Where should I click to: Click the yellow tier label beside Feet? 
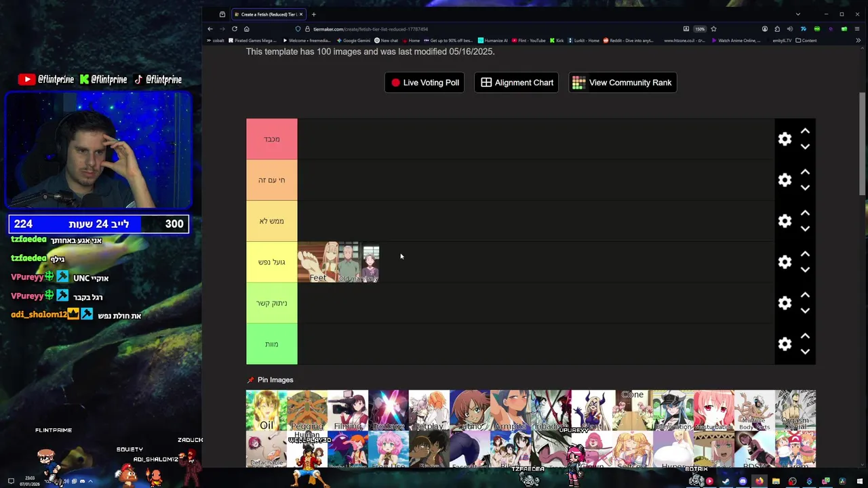click(272, 262)
